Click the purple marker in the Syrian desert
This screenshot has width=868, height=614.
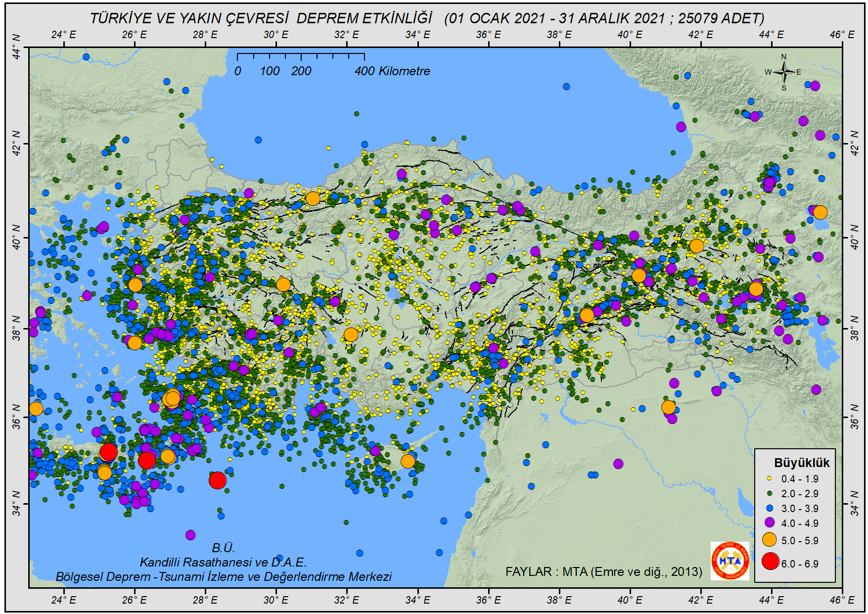pos(618,464)
